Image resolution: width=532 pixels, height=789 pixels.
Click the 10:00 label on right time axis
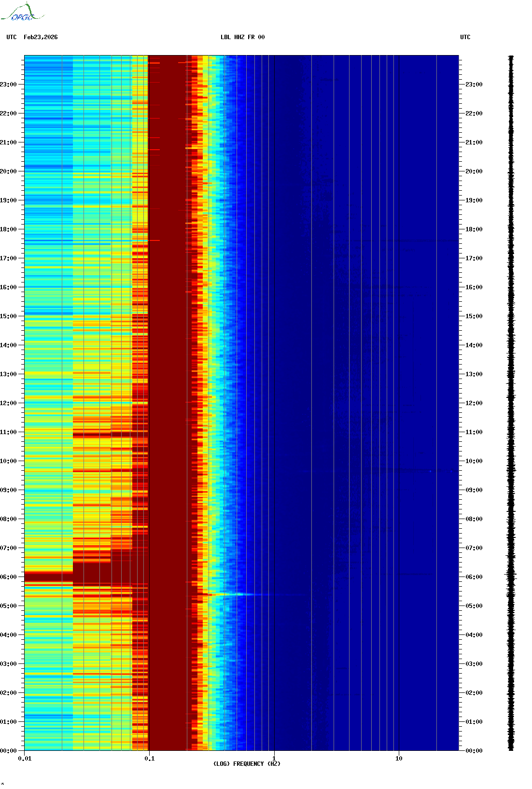click(x=474, y=461)
